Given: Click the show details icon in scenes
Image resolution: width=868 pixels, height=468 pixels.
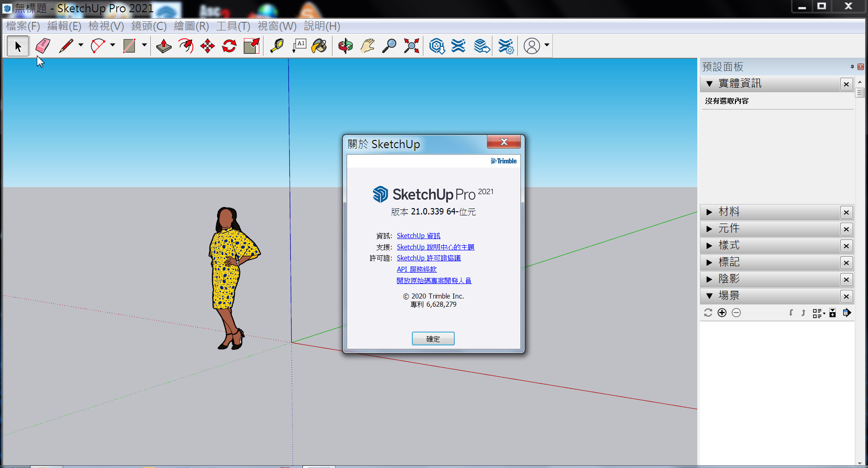Looking at the screenshot, I should 833,313.
